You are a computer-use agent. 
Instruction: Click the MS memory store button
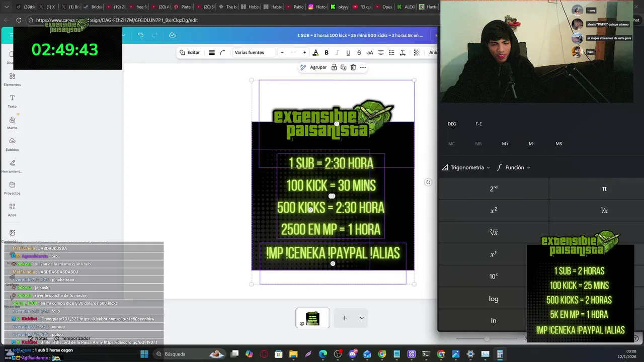pyautogui.click(x=558, y=144)
